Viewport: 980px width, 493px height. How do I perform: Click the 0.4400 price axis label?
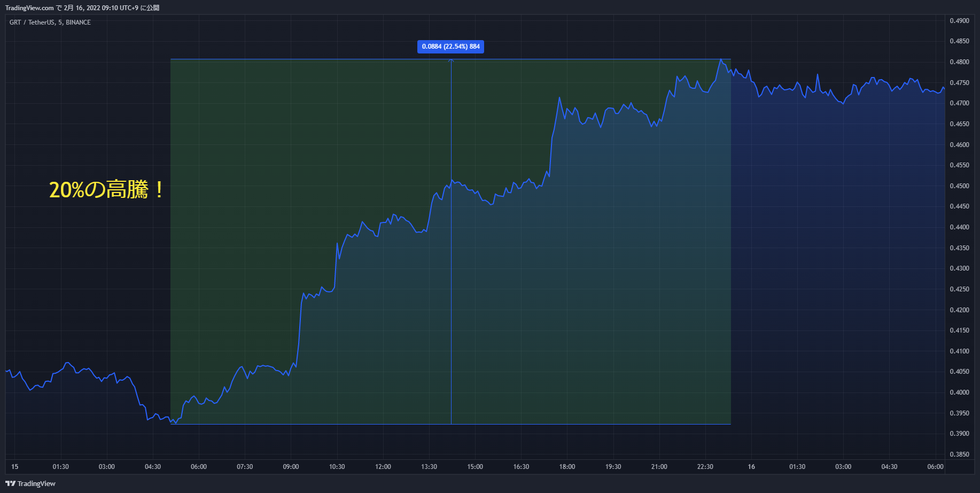tap(959, 227)
